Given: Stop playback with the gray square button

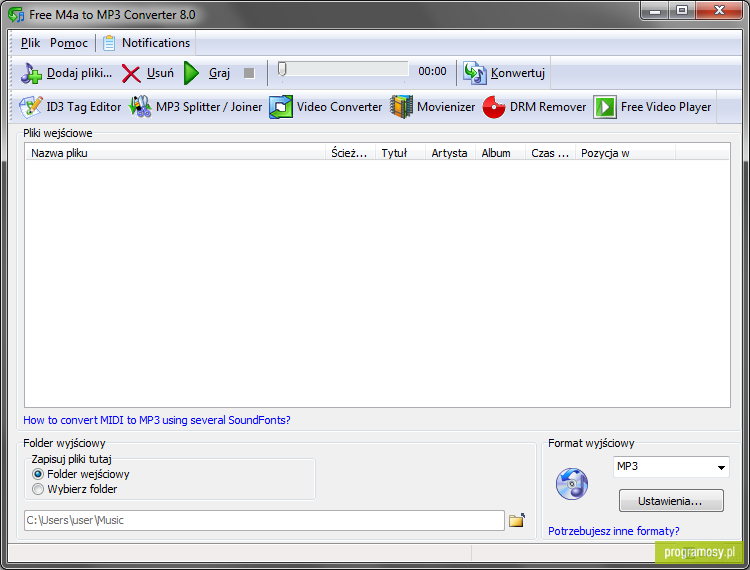Looking at the screenshot, I should tap(249, 73).
